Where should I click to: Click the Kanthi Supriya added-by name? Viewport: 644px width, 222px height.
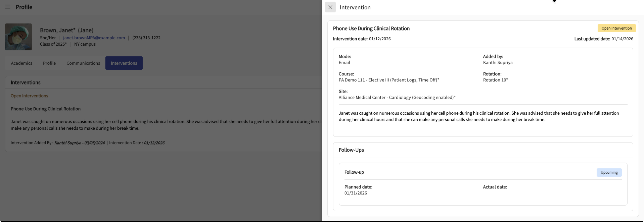point(497,63)
